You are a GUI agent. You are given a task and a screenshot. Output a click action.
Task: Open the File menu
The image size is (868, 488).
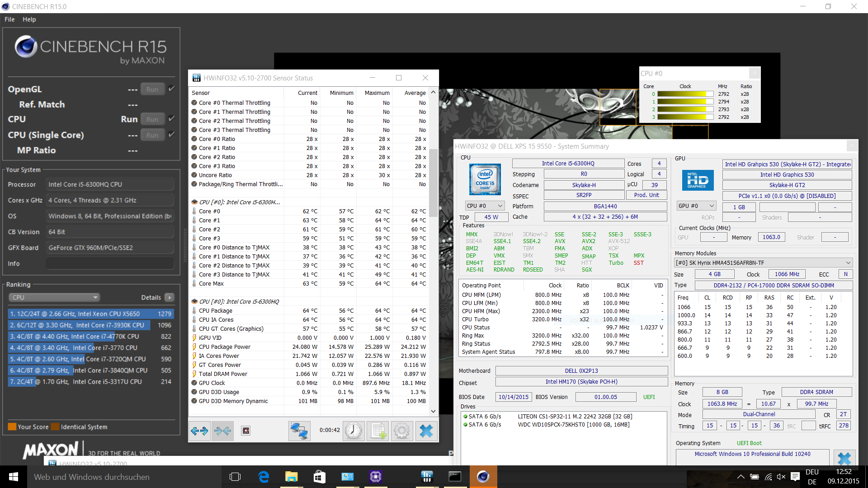(x=9, y=19)
